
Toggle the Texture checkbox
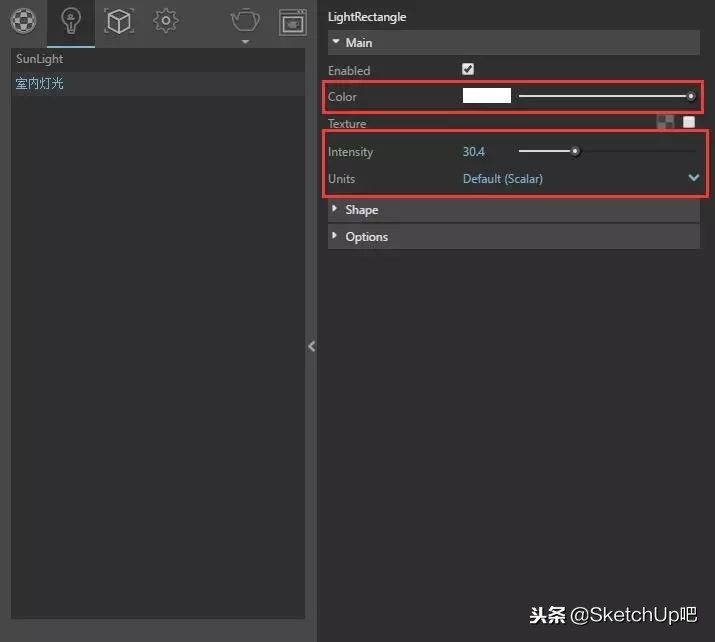click(689, 122)
